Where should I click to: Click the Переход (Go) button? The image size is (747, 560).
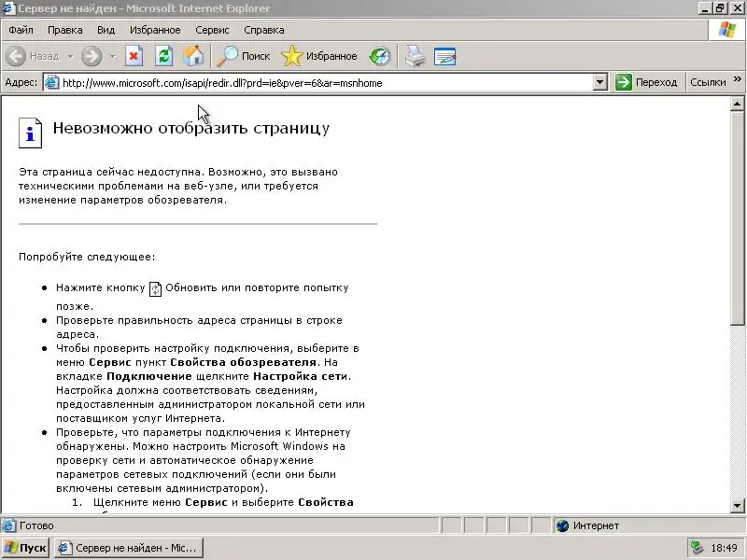coord(646,82)
